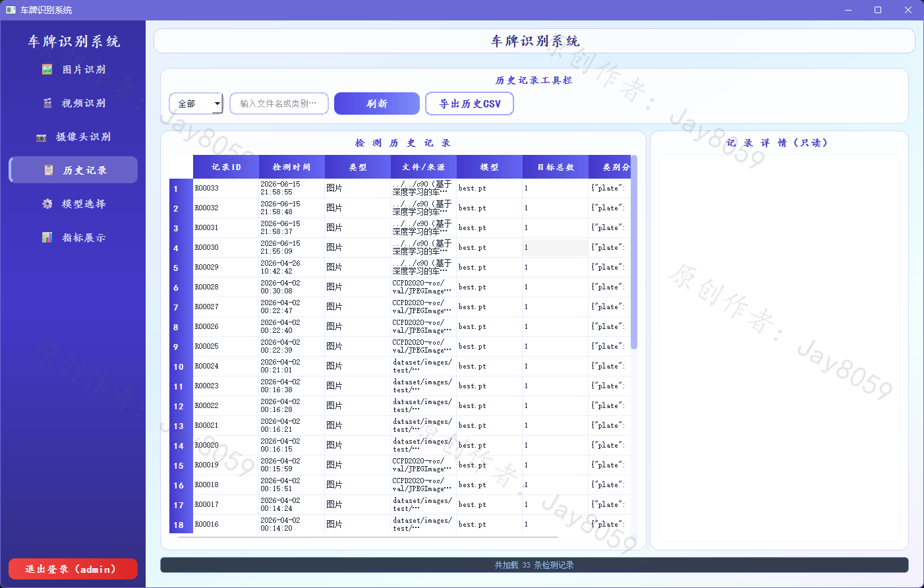This screenshot has width=924, height=588.
Task: Click row header number 1
Action: (181, 189)
